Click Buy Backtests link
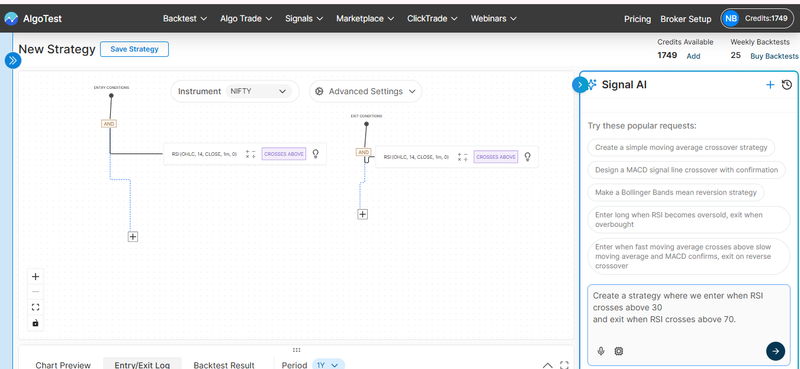 point(774,56)
